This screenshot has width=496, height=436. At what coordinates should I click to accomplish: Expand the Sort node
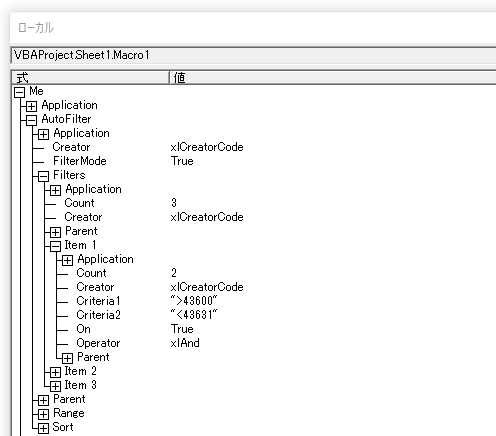[x=43, y=428]
